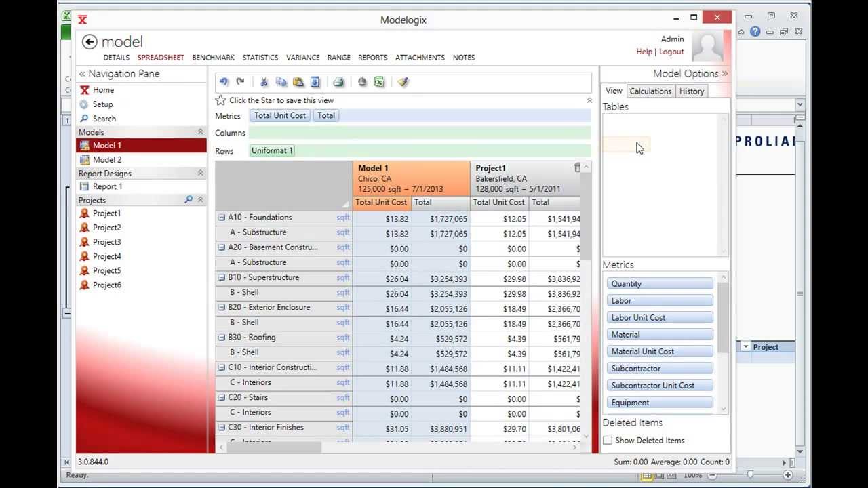Screen dimensions: 868x488
Task: Click the Total Unit Cost metric chip
Action: click(x=280, y=116)
